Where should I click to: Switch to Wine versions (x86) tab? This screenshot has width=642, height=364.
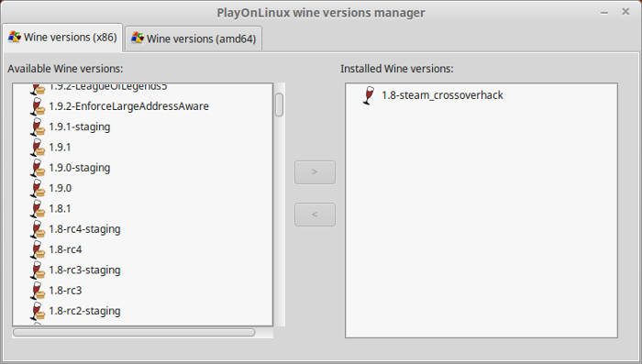[62, 38]
